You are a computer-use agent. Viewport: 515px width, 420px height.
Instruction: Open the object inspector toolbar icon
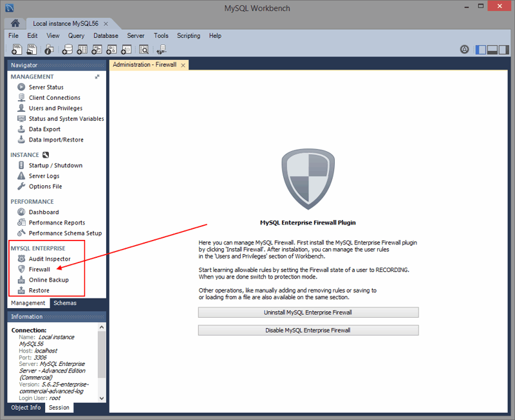49,50
